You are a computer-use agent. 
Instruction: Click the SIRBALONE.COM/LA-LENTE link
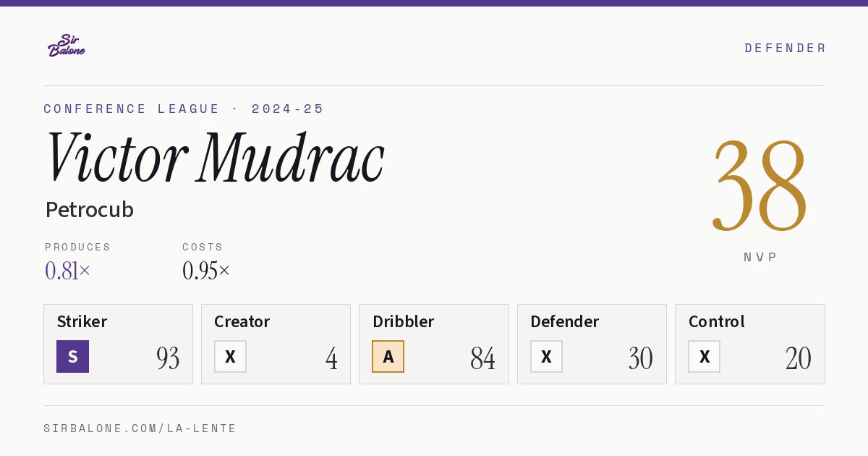click(140, 428)
